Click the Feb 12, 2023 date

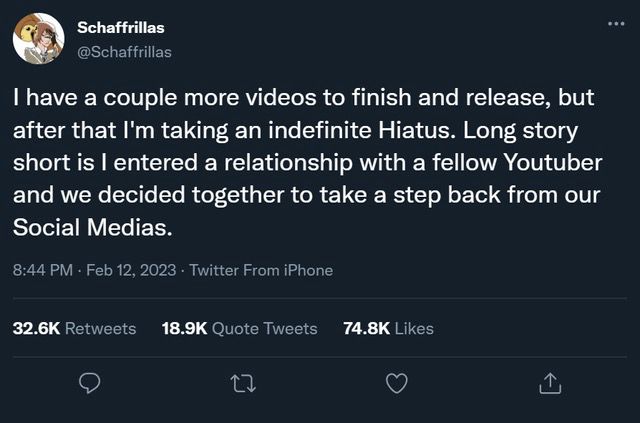[132, 270]
